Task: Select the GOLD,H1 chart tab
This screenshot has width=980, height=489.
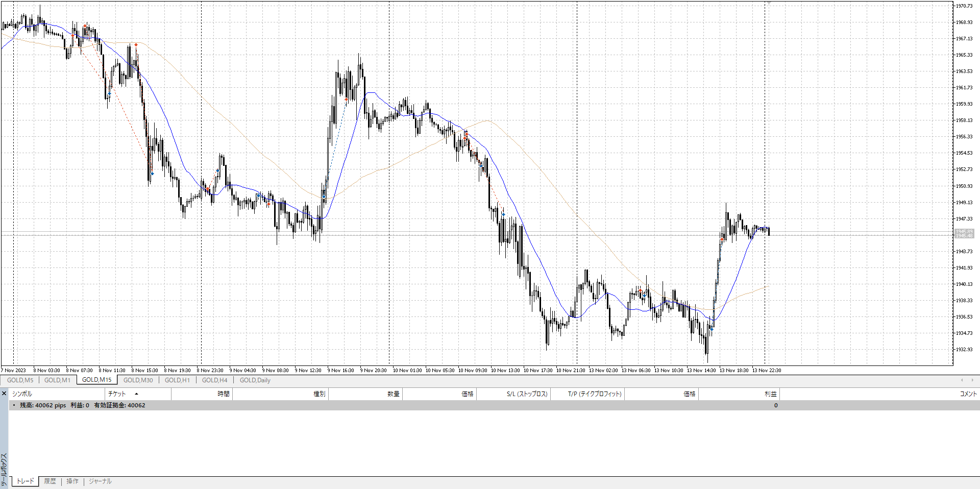Action: coord(177,380)
